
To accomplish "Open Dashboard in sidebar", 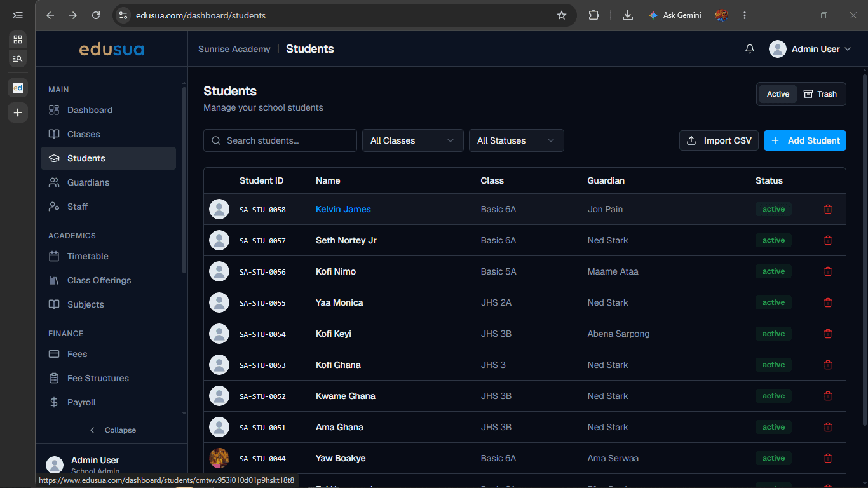I will click(x=108, y=110).
